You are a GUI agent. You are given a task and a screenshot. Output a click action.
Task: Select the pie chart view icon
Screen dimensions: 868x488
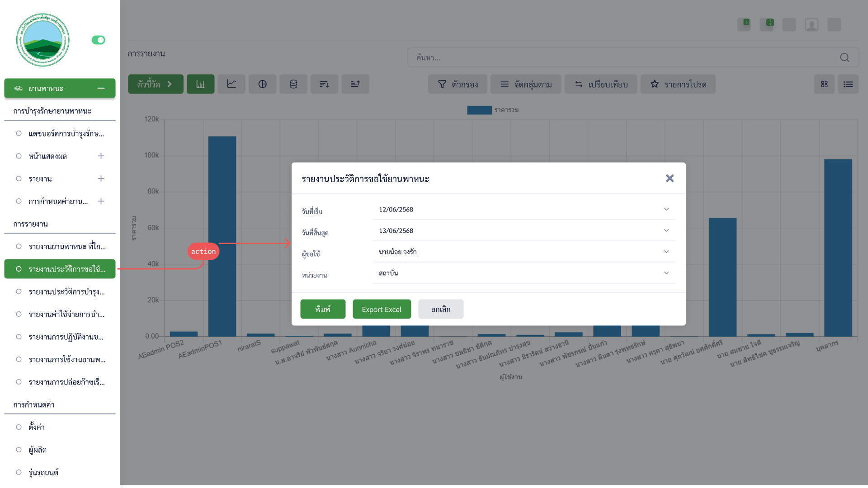click(262, 84)
